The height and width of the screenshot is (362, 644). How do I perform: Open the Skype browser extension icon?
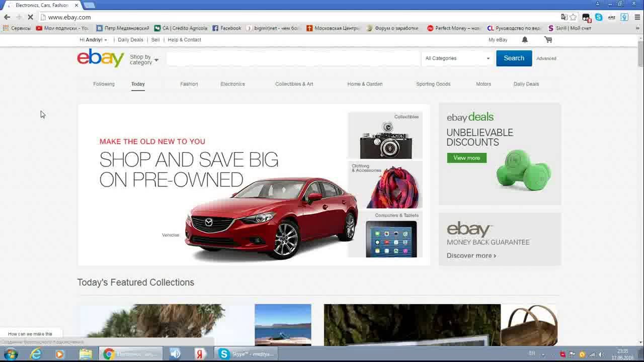599,17
